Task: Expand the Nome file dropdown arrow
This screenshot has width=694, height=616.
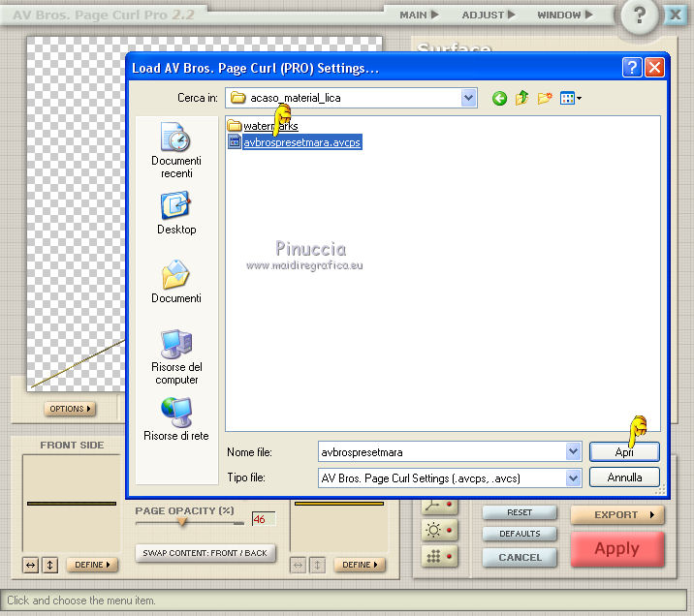Action: pyautogui.click(x=573, y=451)
